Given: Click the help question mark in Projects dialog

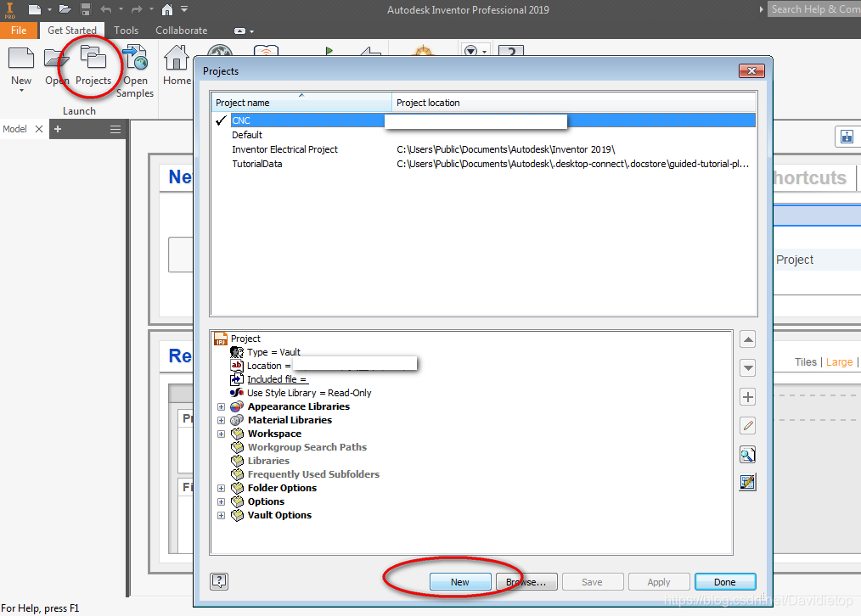Looking at the screenshot, I should click(219, 581).
